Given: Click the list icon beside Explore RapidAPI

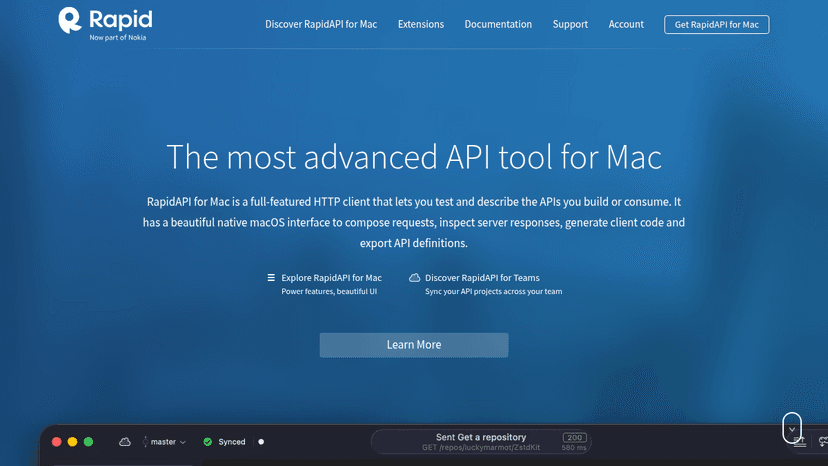Looking at the screenshot, I should tap(271, 277).
